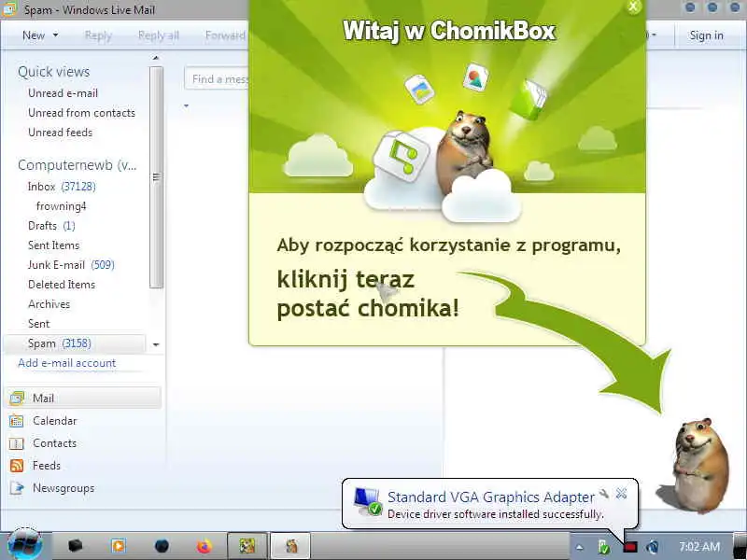Click the Mail icon in navigation pane

[x=17, y=399]
